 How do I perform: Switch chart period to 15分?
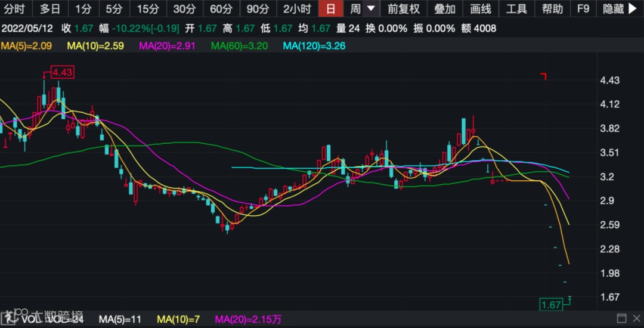147,8
